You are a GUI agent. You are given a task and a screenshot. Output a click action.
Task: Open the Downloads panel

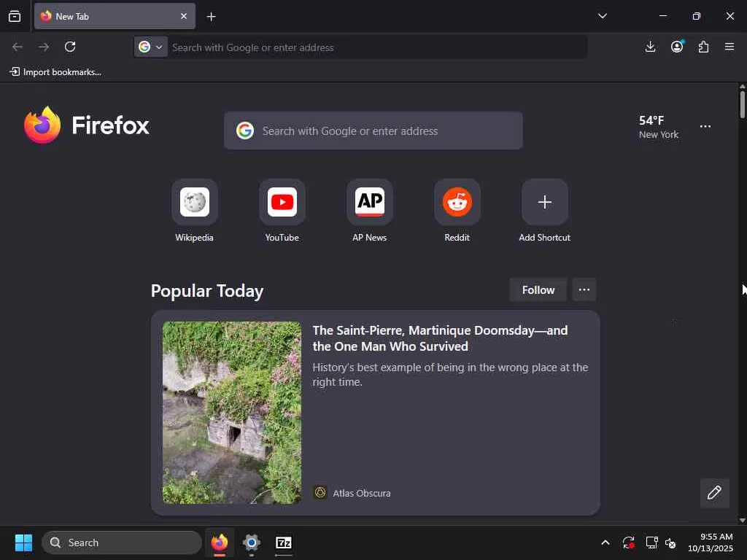tap(650, 47)
